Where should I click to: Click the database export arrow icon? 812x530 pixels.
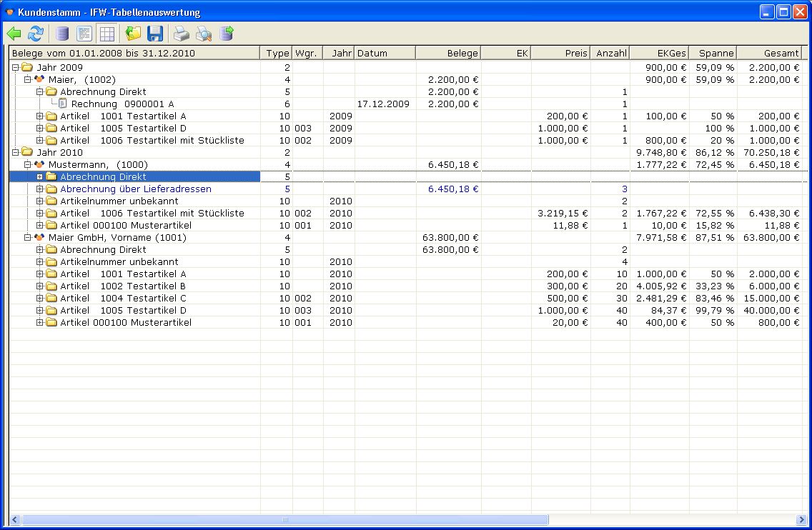coord(227,34)
